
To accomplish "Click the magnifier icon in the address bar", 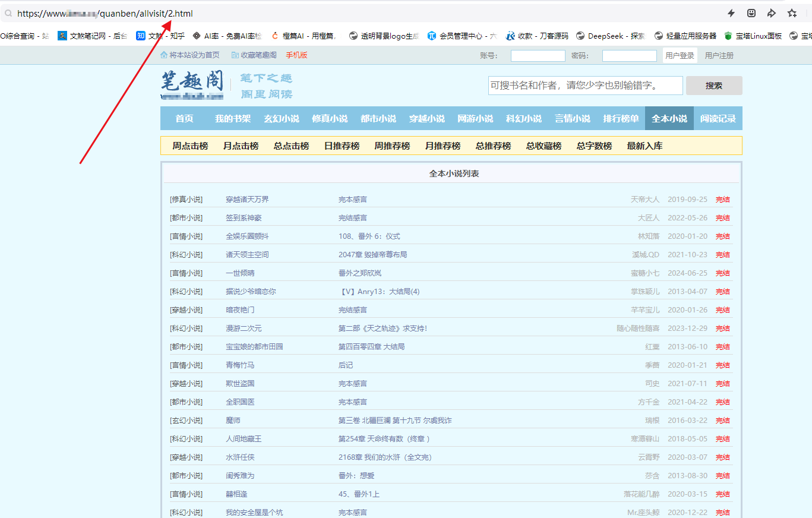I will [8, 13].
